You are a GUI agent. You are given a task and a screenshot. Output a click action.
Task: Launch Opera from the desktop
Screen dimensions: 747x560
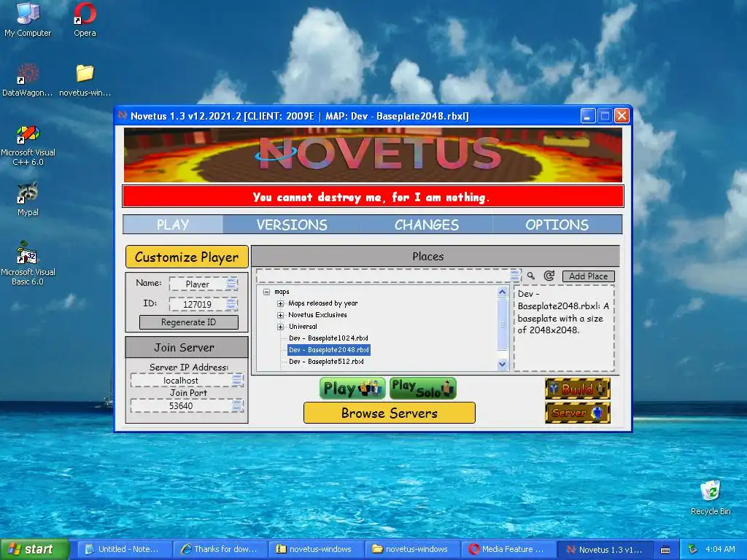coord(85,20)
